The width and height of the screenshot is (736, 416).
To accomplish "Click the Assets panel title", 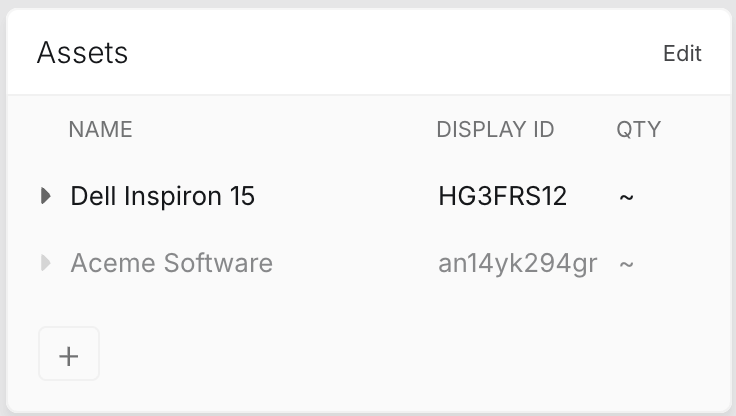I will point(82,53).
